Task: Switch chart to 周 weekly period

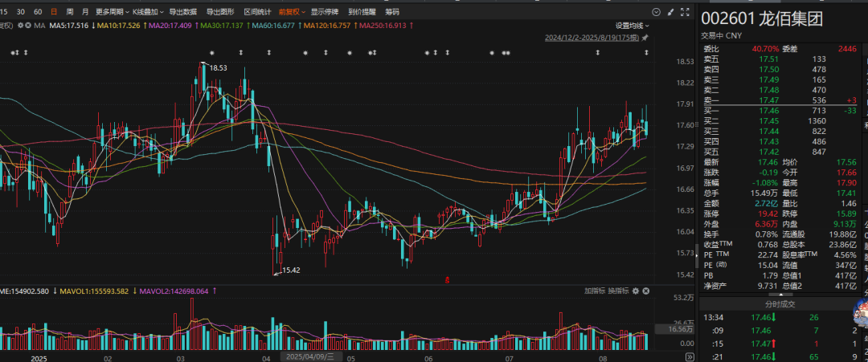Action: [69, 11]
